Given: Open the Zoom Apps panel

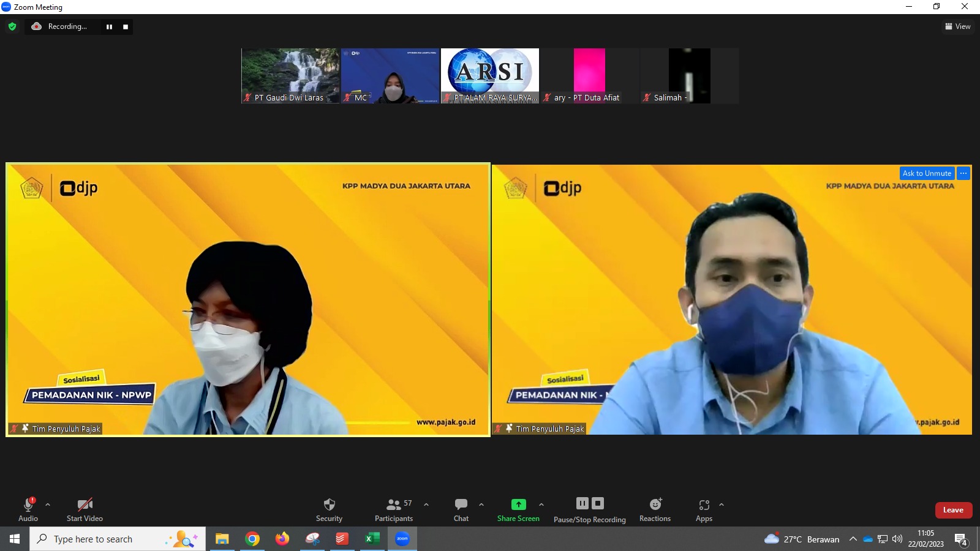Looking at the screenshot, I should pyautogui.click(x=704, y=509).
